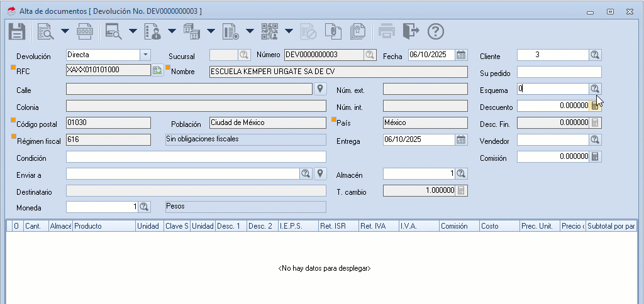Image resolution: width=644 pixels, height=304 pixels.
Task: Click the Save diskette icon in toolbar
Action: (x=16, y=31)
